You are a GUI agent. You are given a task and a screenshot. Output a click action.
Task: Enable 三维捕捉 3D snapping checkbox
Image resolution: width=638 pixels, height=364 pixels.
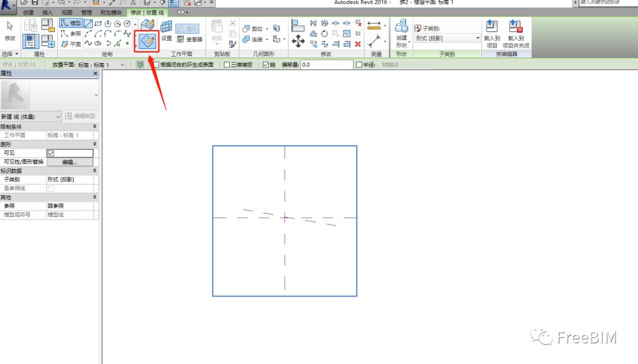coord(227,65)
